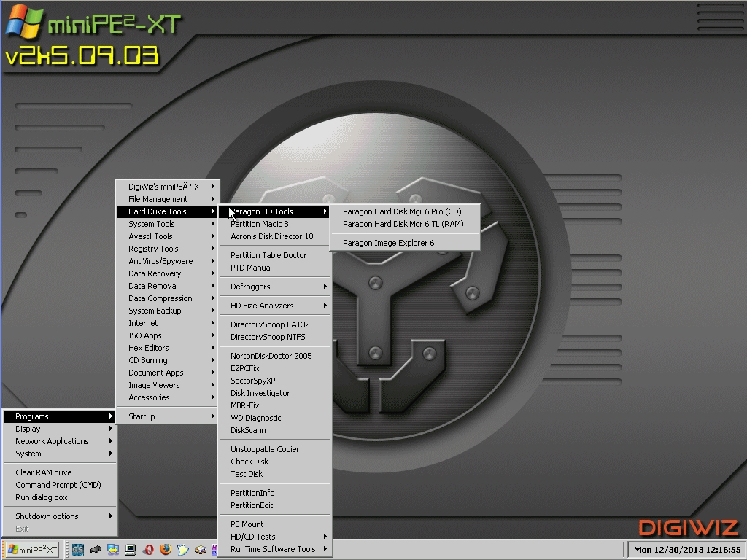Click the disk drive icon in taskbar
This screenshot has height=560, width=747.
point(201,550)
